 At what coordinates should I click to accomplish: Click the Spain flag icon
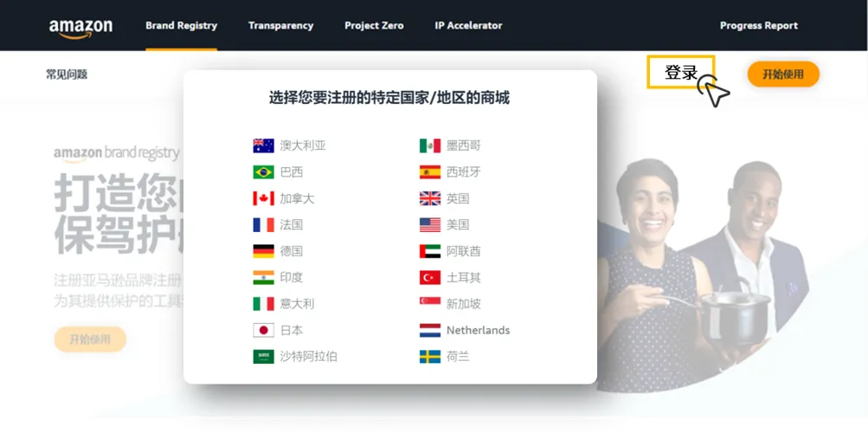tap(430, 172)
